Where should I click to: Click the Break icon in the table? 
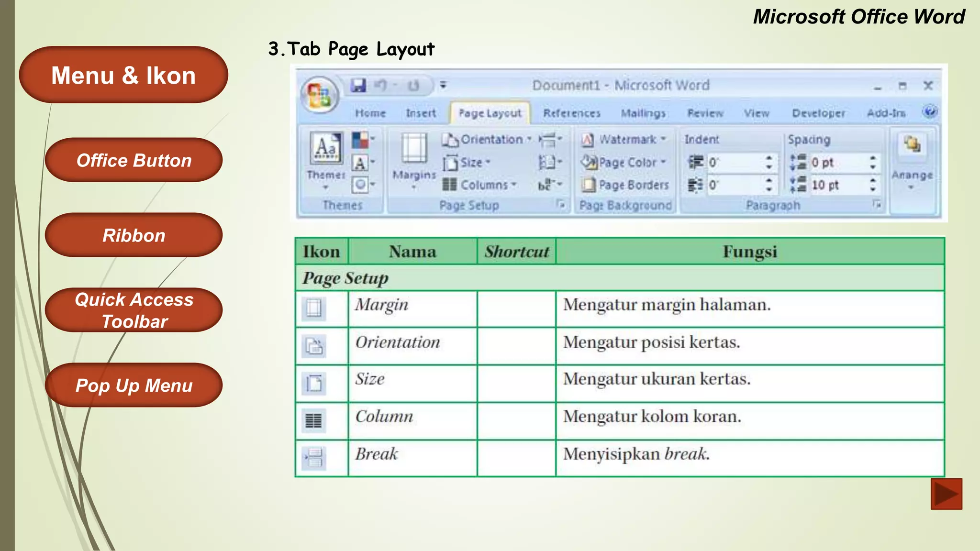pyautogui.click(x=314, y=458)
